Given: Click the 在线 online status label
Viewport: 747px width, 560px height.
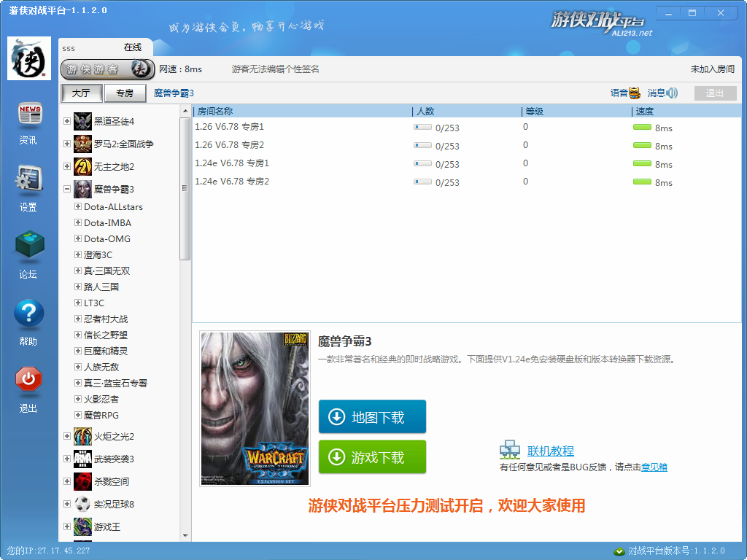Looking at the screenshot, I should tap(133, 47).
